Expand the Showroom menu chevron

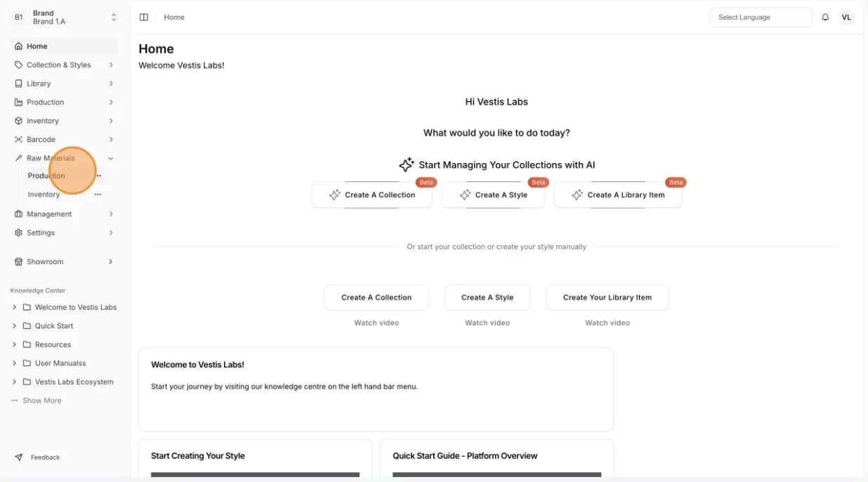click(x=111, y=261)
